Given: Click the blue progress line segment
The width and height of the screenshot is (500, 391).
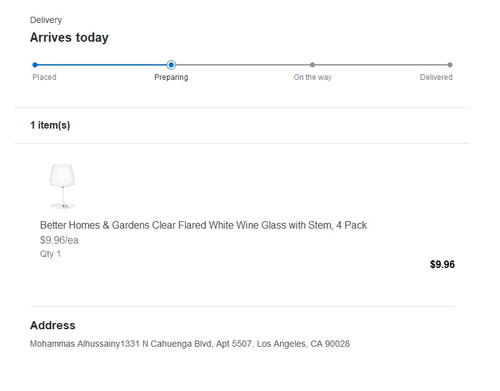Looking at the screenshot, I should pyautogui.click(x=102, y=65).
